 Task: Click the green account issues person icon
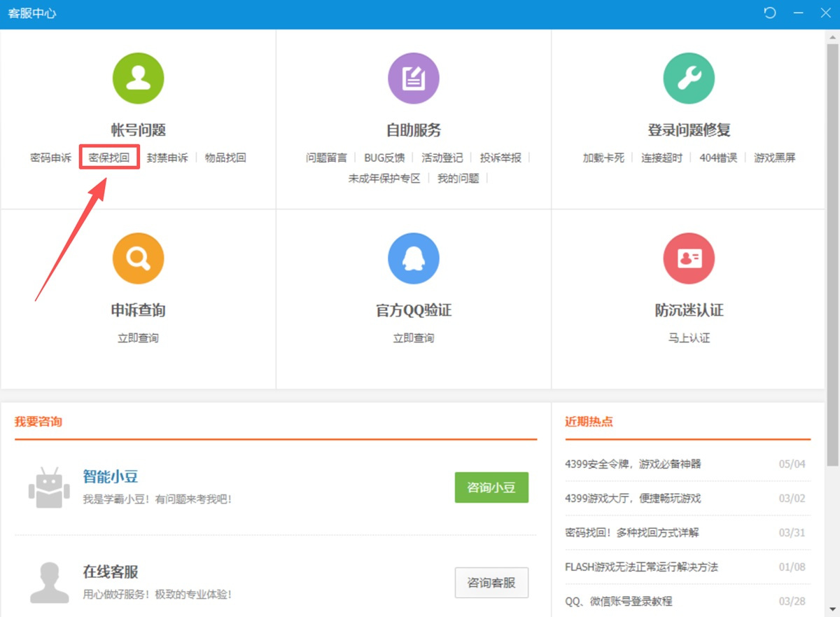point(138,78)
